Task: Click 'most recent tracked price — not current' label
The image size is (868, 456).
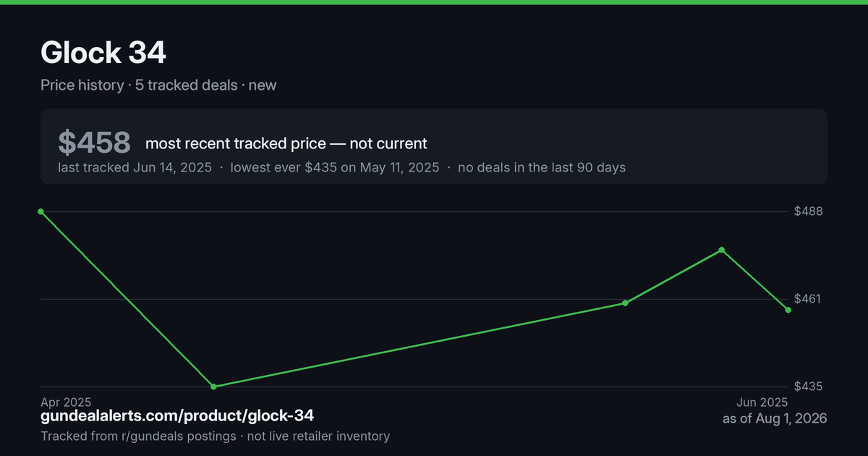Action: (x=286, y=143)
